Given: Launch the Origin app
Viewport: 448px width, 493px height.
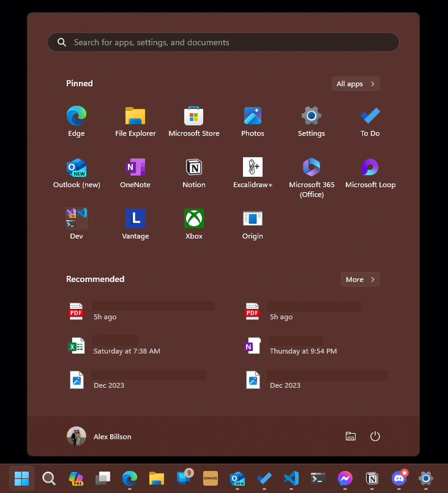Looking at the screenshot, I should pos(253,224).
